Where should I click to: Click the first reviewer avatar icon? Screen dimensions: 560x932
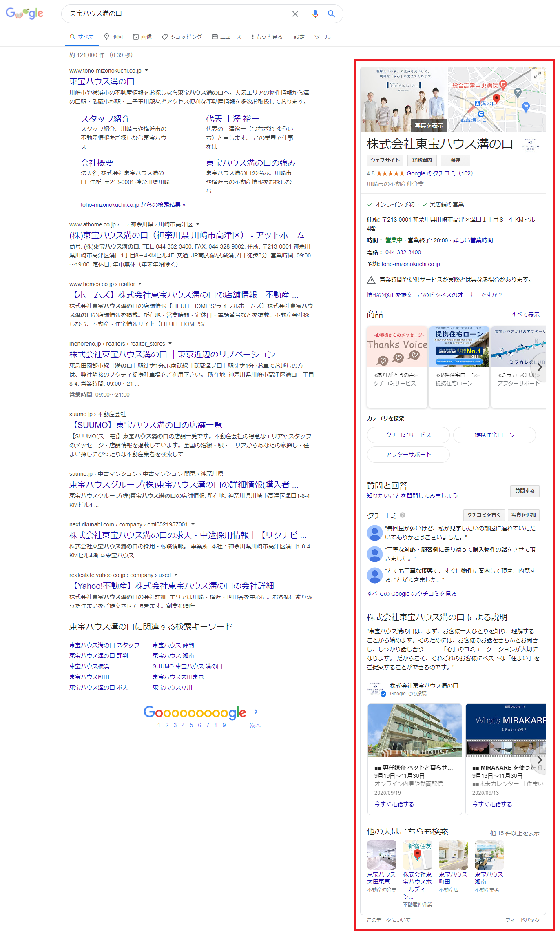point(374,533)
